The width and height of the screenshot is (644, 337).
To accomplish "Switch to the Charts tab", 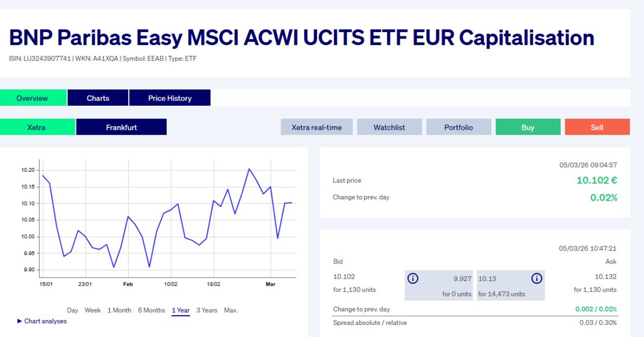I will tap(98, 98).
